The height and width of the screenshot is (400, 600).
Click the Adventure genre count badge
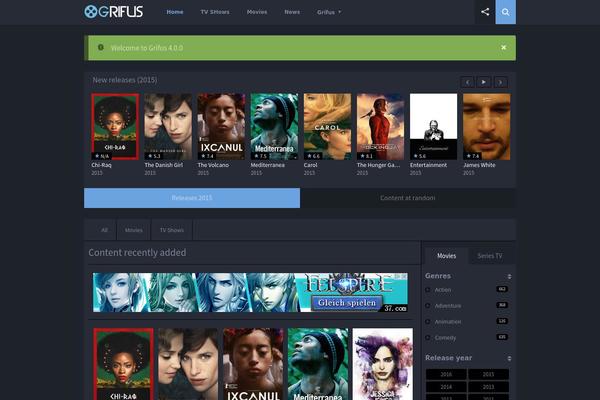point(502,305)
